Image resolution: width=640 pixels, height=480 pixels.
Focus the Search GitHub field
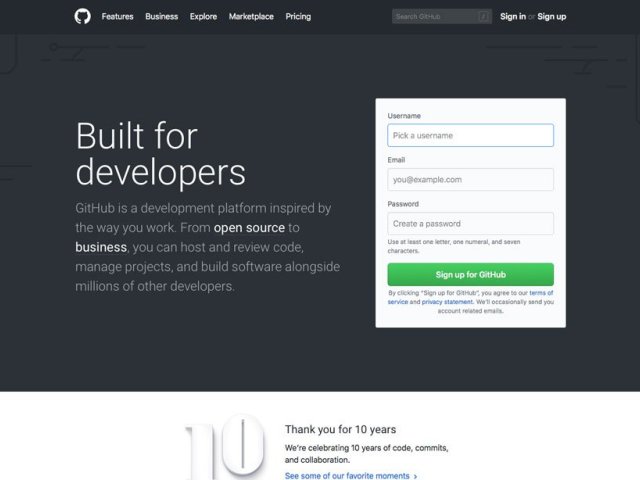[x=442, y=16]
